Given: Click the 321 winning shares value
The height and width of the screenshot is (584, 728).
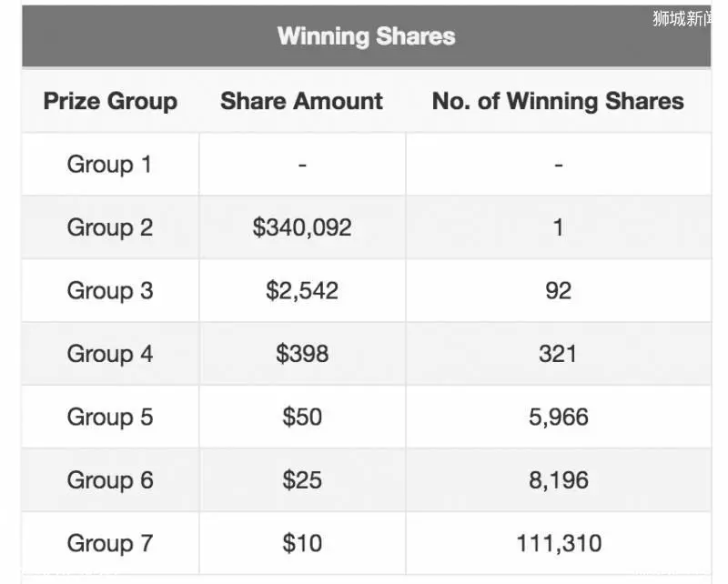Looking at the screenshot, I should [x=558, y=354].
